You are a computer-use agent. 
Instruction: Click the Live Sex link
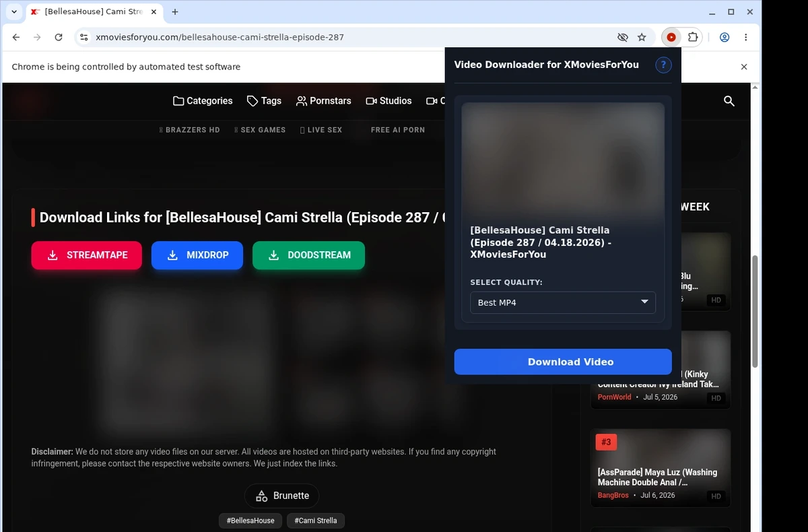[x=321, y=130]
